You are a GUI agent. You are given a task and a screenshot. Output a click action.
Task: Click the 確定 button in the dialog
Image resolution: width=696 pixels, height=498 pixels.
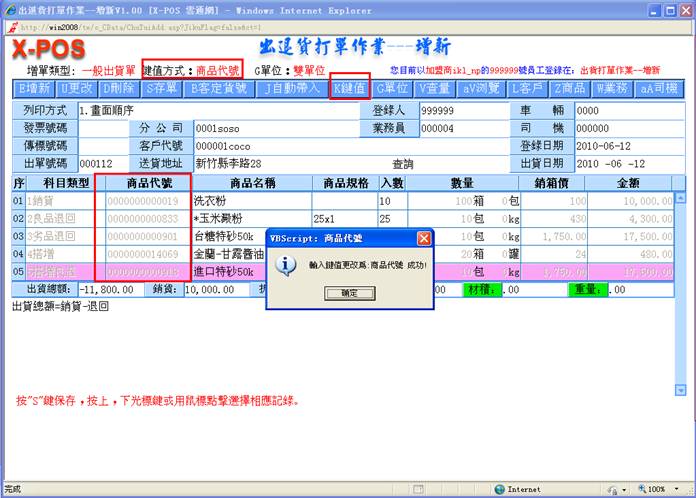(x=348, y=294)
